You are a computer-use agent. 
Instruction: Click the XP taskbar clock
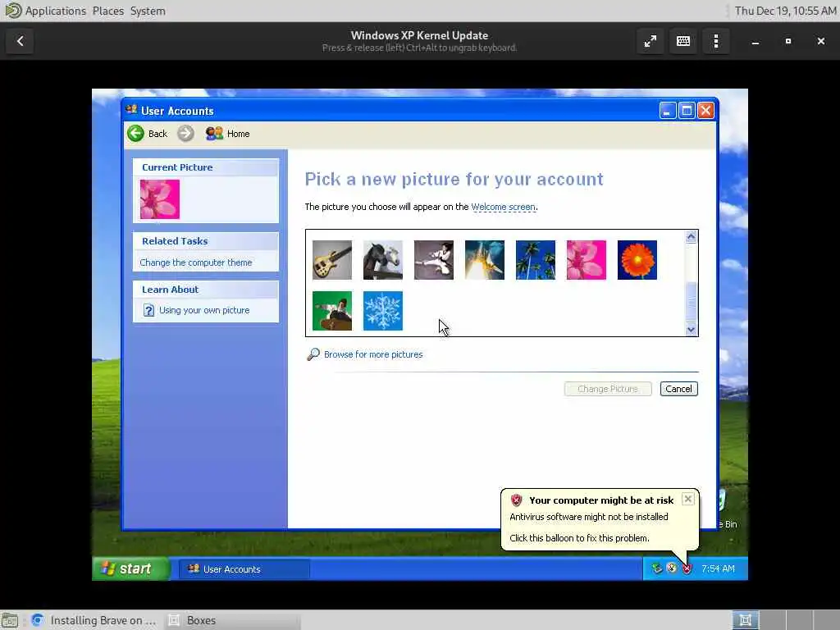pos(718,568)
